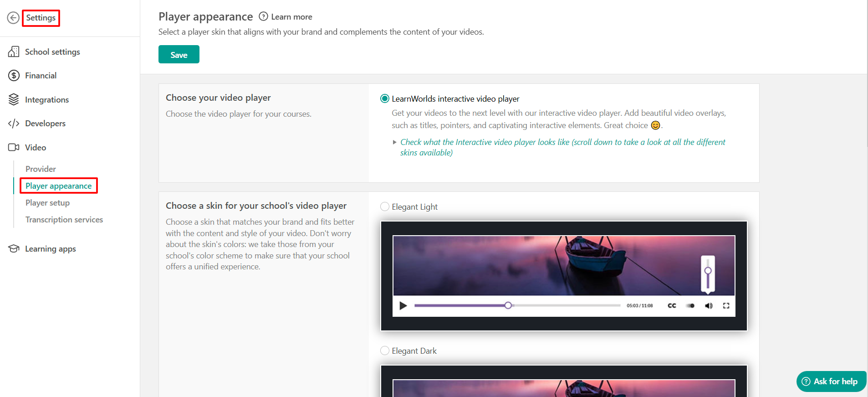Go to Player setup submenu item
868x397 pixels.
[47, 202]
